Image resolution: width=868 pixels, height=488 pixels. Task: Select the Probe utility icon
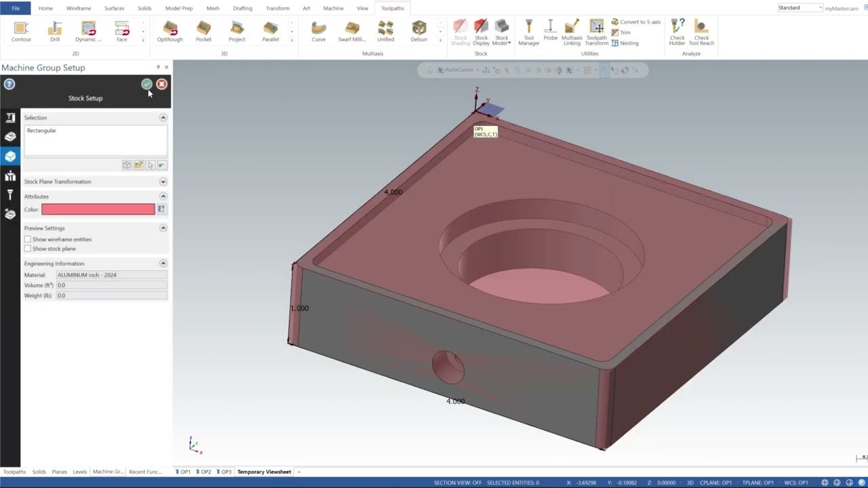pyautogui.click(x=550, y=31)
